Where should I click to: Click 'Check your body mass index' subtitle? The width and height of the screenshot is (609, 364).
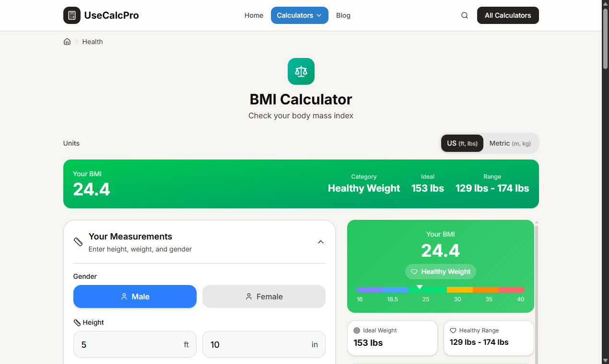301,116
